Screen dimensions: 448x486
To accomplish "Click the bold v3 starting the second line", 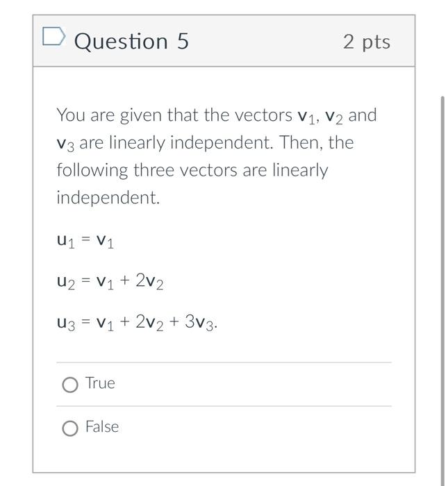I will (x=65, y=144).
